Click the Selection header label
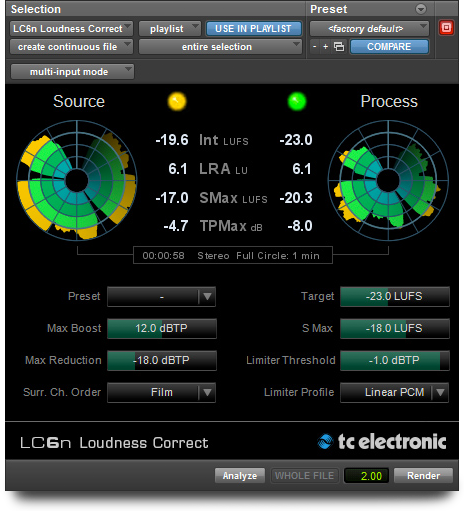Screen dimensions: 464x511 [36, 9]
